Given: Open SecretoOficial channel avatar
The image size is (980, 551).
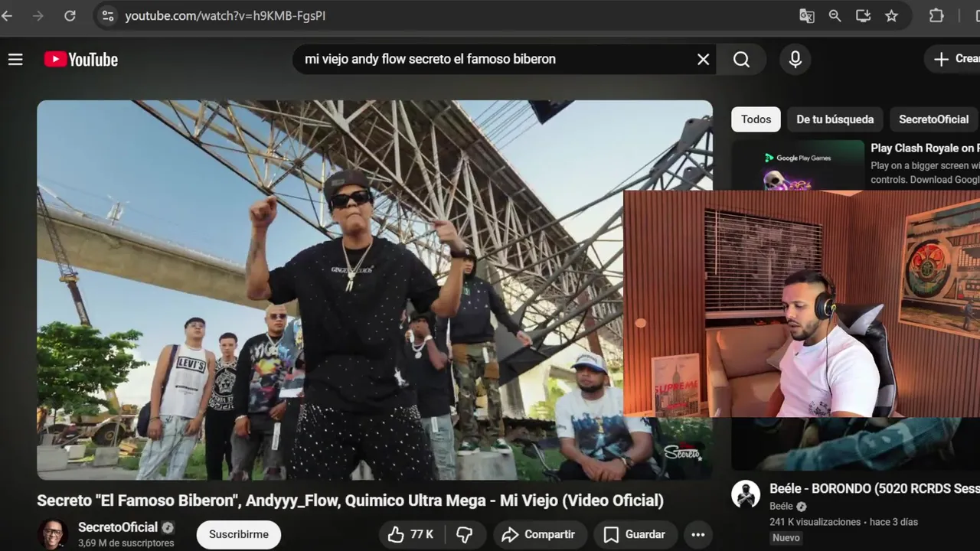Looking at the screenshot, I should click(x=52, y=534).
